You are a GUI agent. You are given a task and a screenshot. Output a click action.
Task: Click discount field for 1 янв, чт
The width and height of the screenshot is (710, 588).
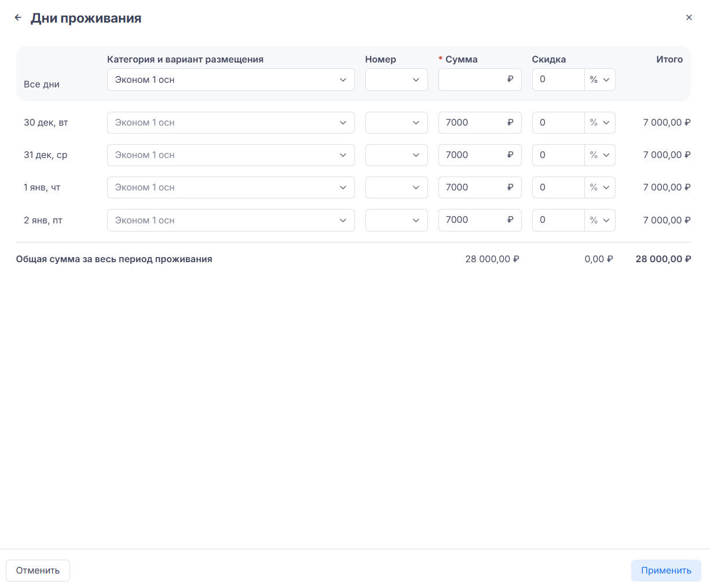pyautogui.click(x=558, y=188)
